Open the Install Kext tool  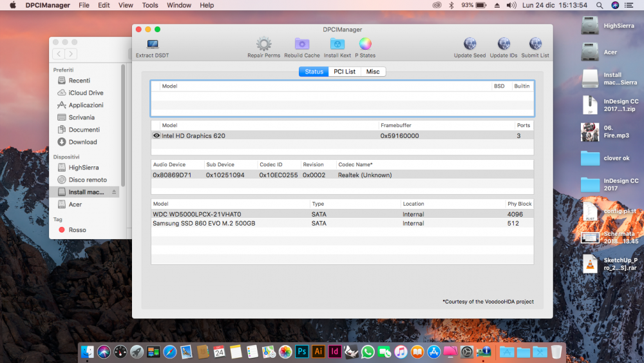tap(337, 44)
